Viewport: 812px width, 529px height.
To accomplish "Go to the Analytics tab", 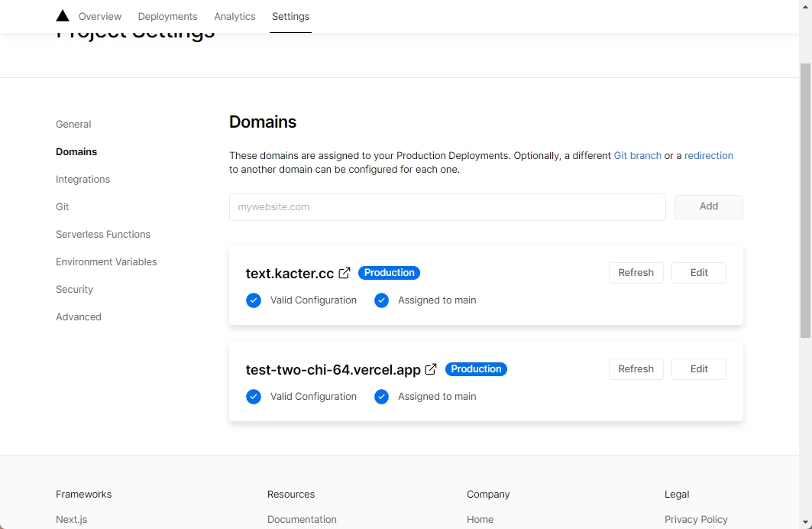I will pyautogui.click(x=235, y=16).
